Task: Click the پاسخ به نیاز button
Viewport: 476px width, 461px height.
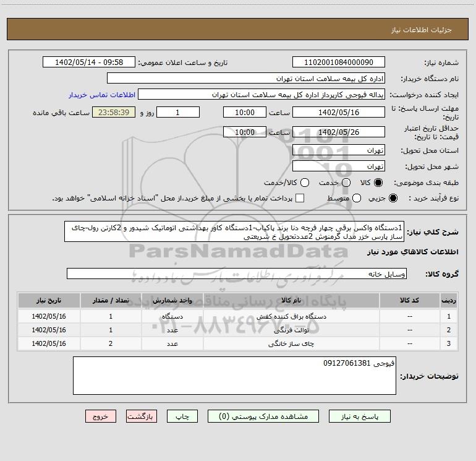Action: pos(360,416)
